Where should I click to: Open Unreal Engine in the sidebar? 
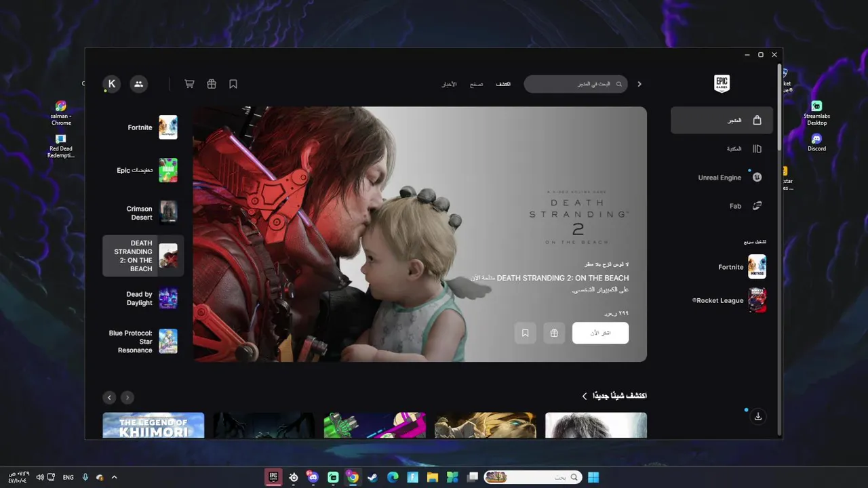pyautogui.click(x=722, y=177)
